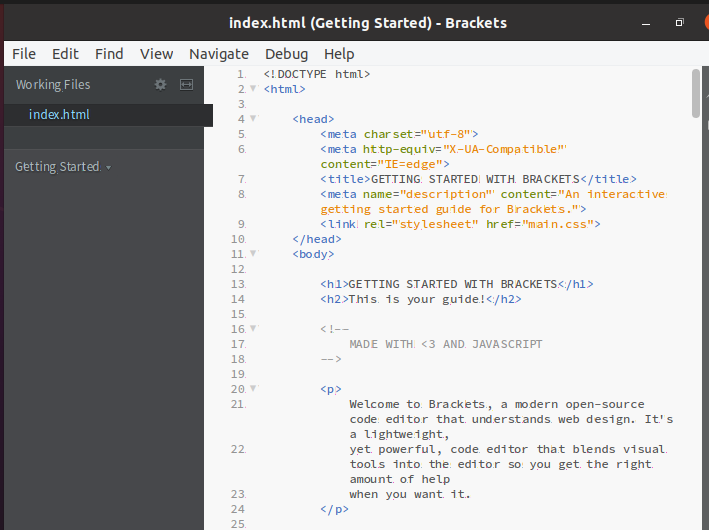Open the Working Files gear settings
Screen dimensions: 709x530
pos(160,85)
